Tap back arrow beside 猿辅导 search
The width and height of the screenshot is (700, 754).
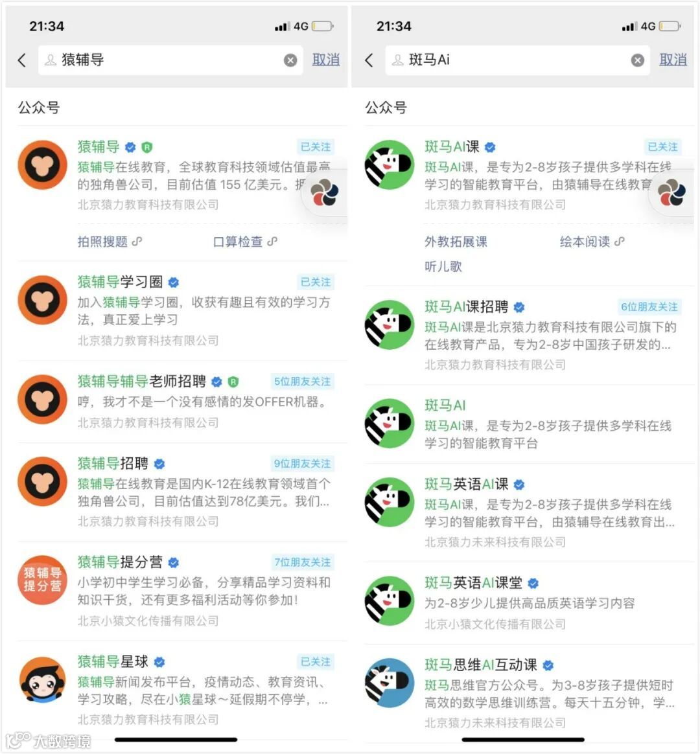click(21, 60)
